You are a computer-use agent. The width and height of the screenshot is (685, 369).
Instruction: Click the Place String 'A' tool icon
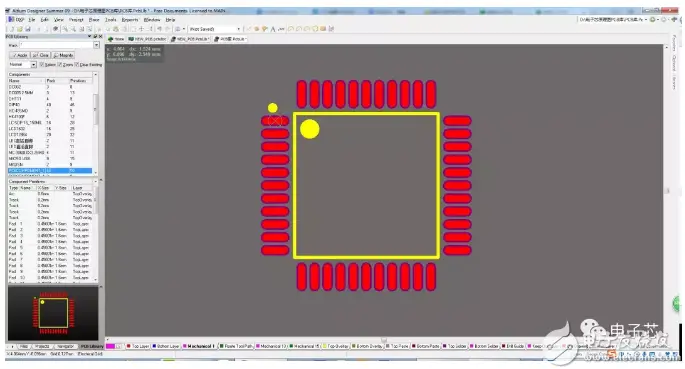coord(273,29)
